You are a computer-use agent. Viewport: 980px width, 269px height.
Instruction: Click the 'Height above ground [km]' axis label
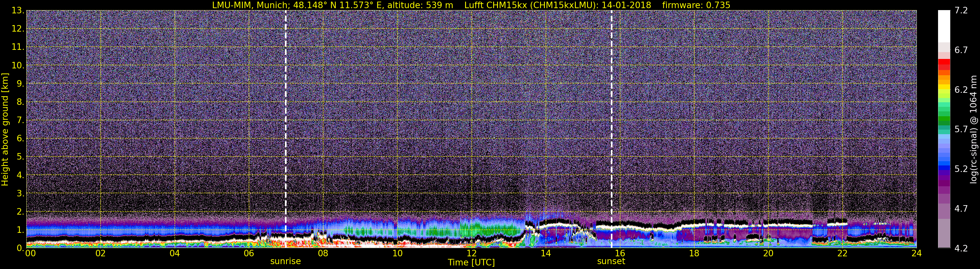tap(5, 129)
